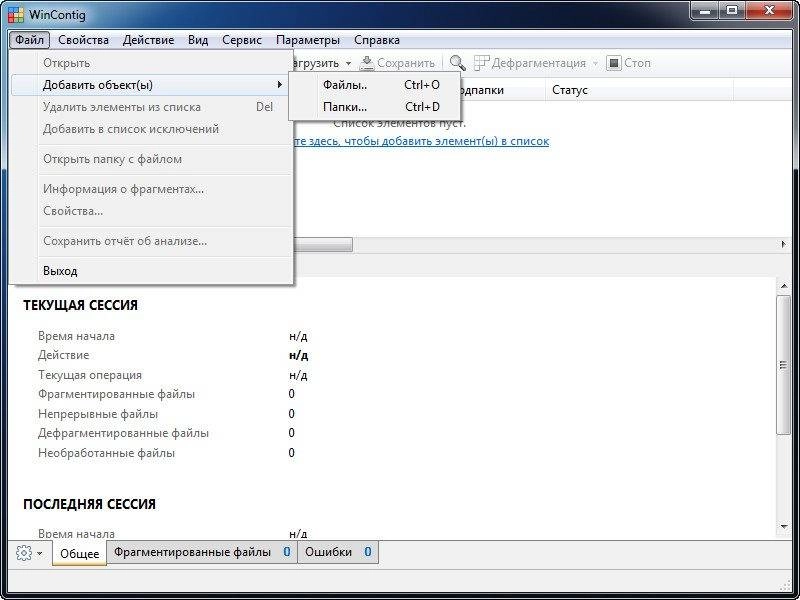800x600 pixels.
Task: Click info panel scroll down arrow
Action: coord(783,527)
